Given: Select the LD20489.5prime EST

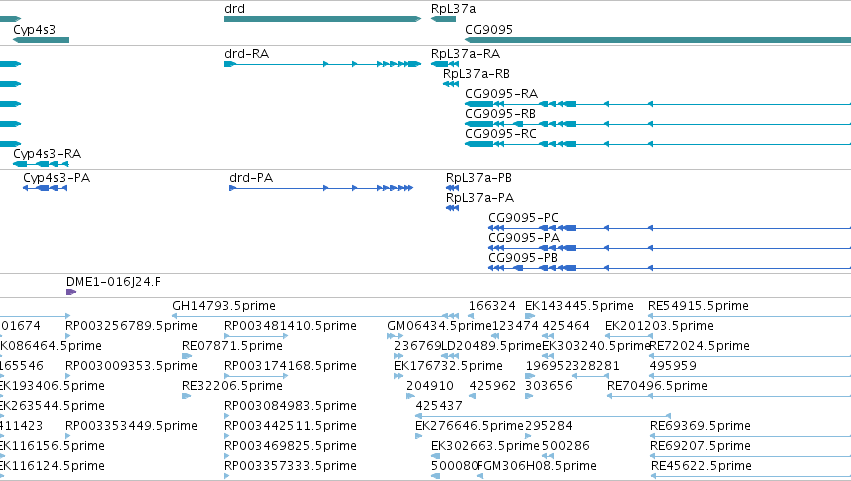Looking at the screenshot, I should (451, 356).
